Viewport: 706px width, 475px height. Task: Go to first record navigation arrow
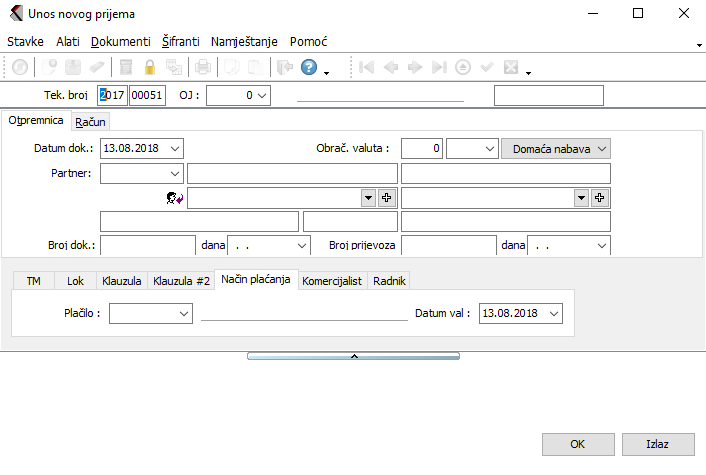point(367,67)
